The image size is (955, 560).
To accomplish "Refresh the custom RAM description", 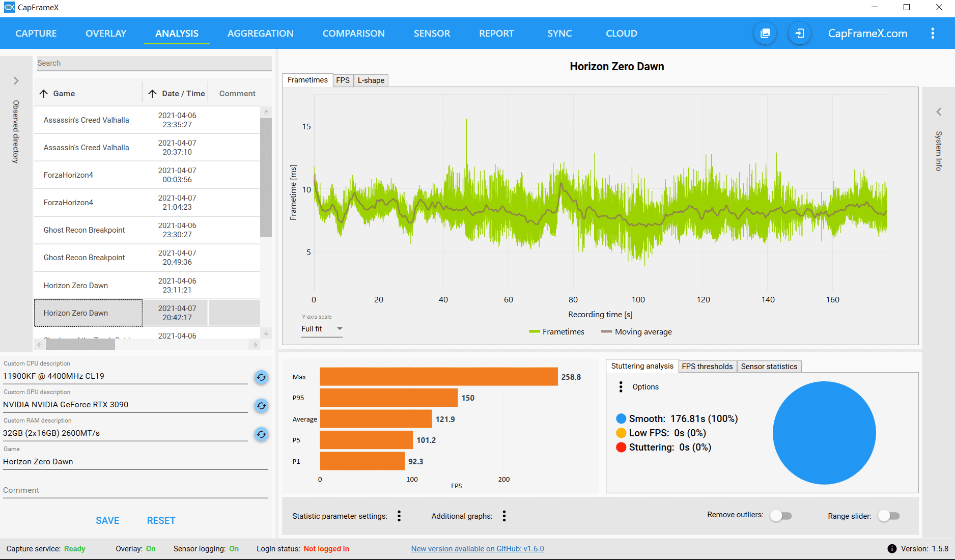I will pyautogui.click(x=261, y=434).
